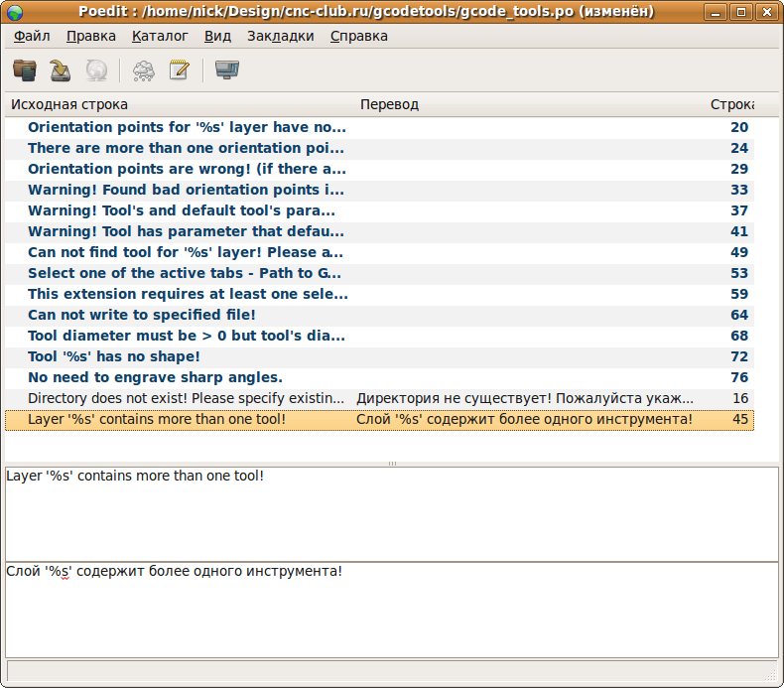Image resolution: width=784 pixels, height=688 pixels.
Task: Select row "Tool '%s' has no shape!"
Action: click(x=379, y=356)
